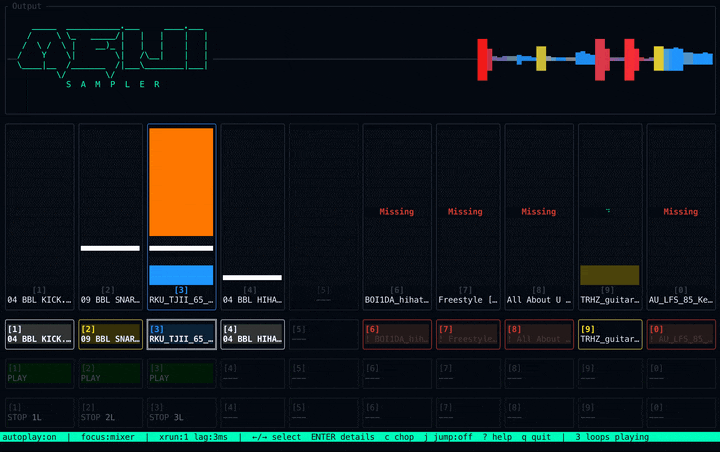Click the AKAI Sampler ASCII logo
Image resolution: width=720 pixels, height=452 pixels.
point(116,55)
